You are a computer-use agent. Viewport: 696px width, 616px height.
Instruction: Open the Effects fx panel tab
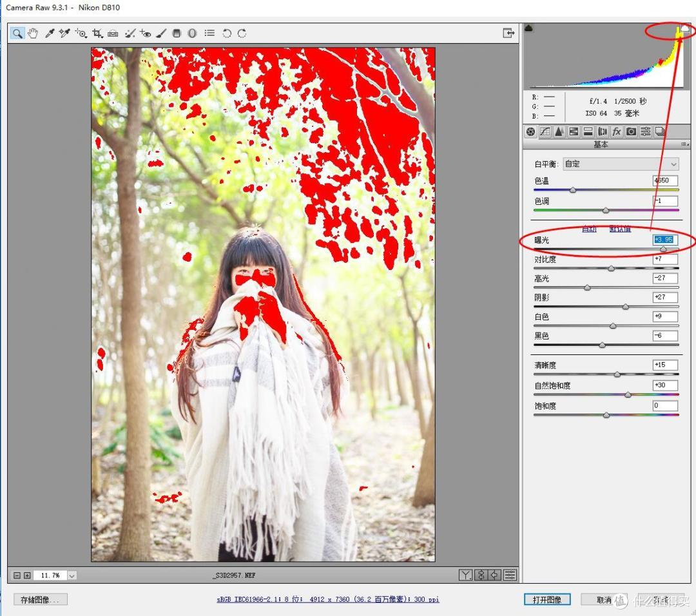tap(617, 131)
